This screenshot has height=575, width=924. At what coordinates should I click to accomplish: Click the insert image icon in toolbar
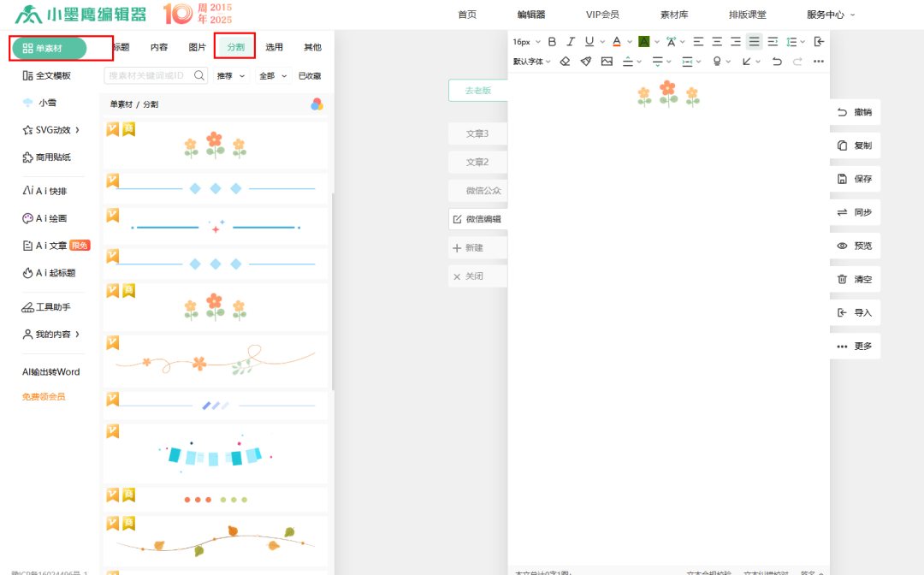point(607,62)
